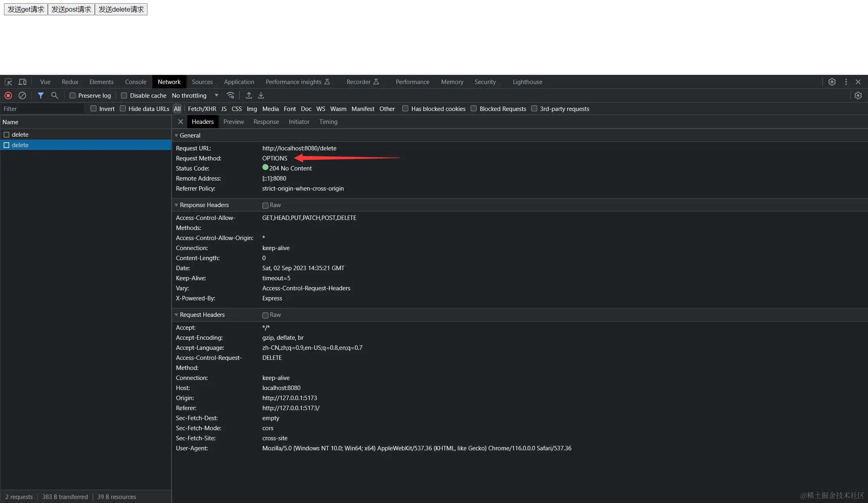Viewport: 868px width, 503px height.
Task: Open the network search magnifier
Action: (55, 96)
